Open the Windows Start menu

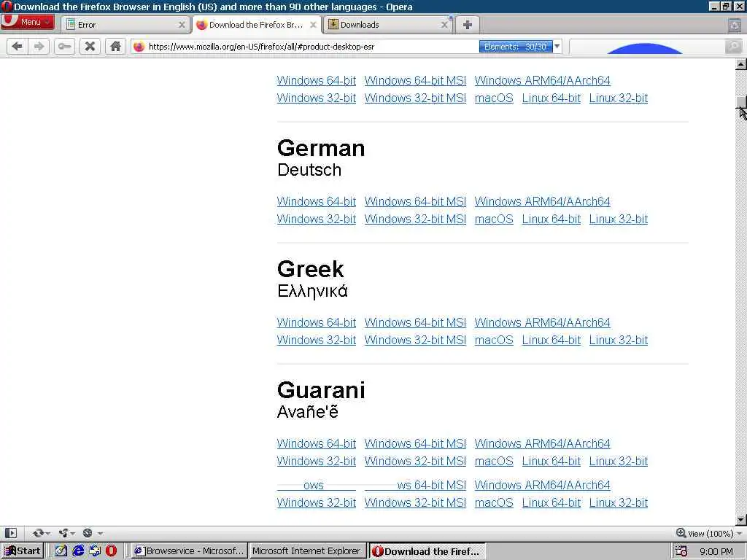pos(22,551)
